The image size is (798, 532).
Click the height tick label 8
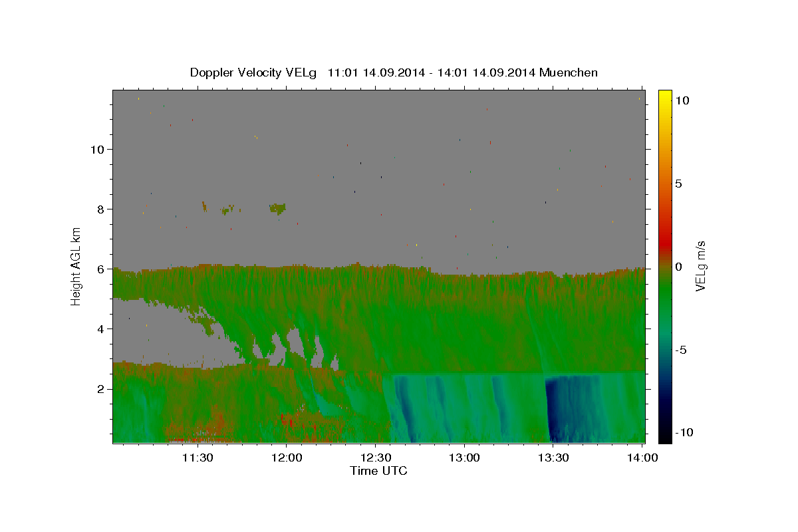tap(102, 209)
